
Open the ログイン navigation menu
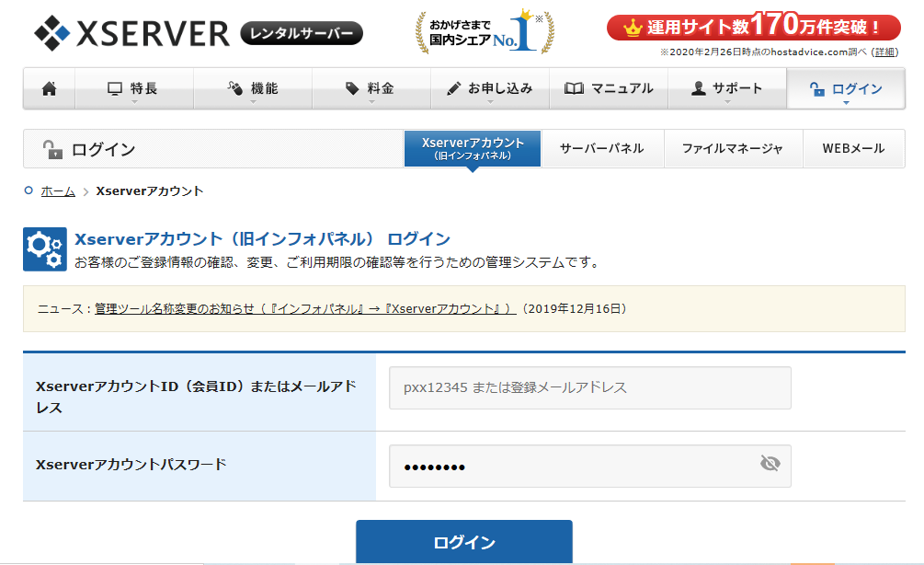coord(846,88)
